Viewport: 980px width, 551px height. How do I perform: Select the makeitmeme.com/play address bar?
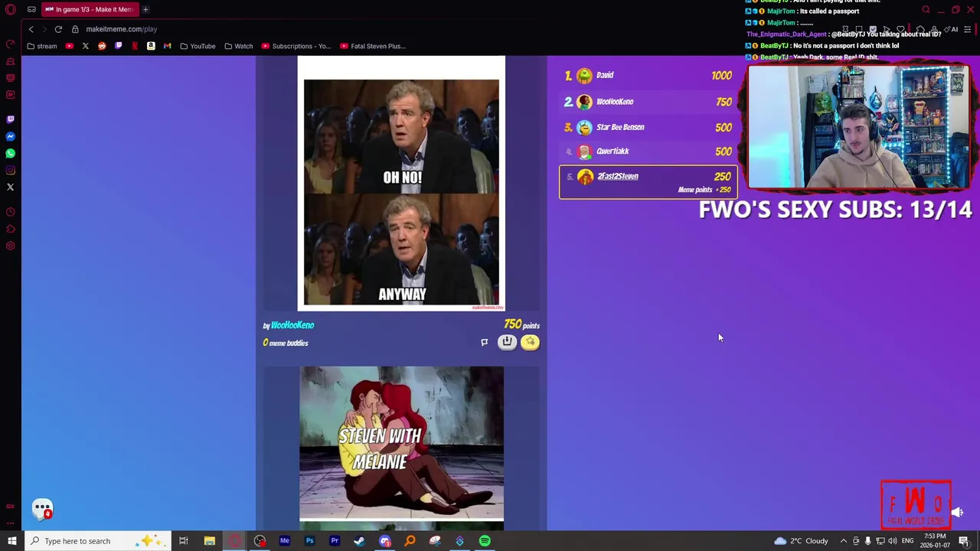pyautogui.click(x=122, y=29)
